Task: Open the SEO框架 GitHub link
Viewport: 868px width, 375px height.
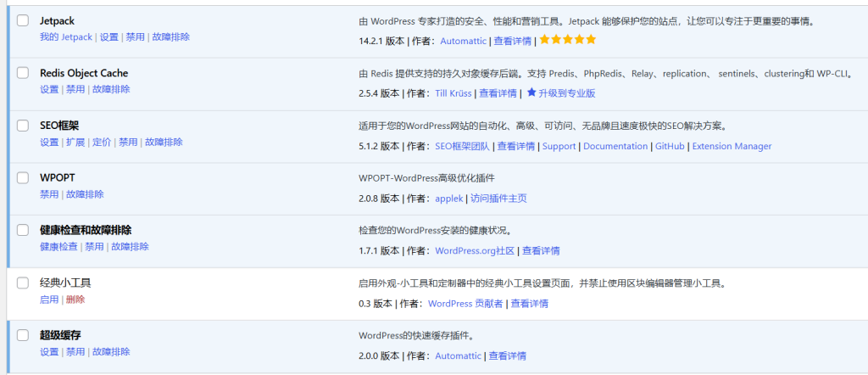Action: pyautogui.click(x=670, y=146)
